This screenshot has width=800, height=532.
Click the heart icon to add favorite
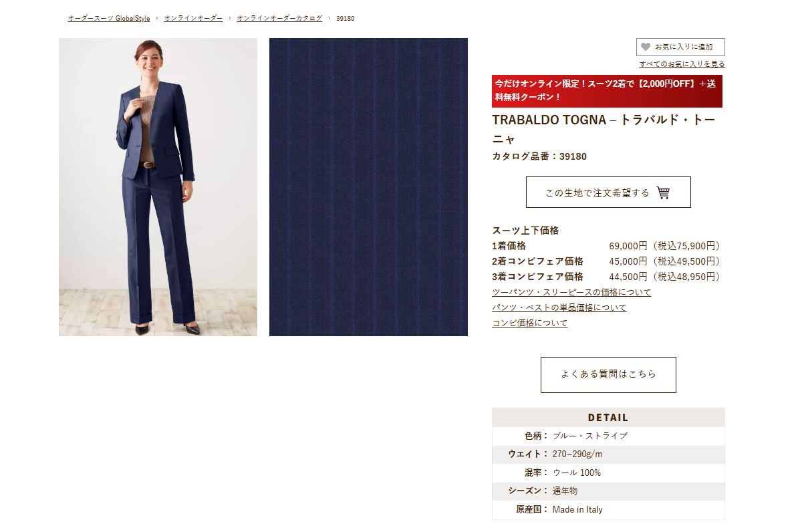coord(646,47)
